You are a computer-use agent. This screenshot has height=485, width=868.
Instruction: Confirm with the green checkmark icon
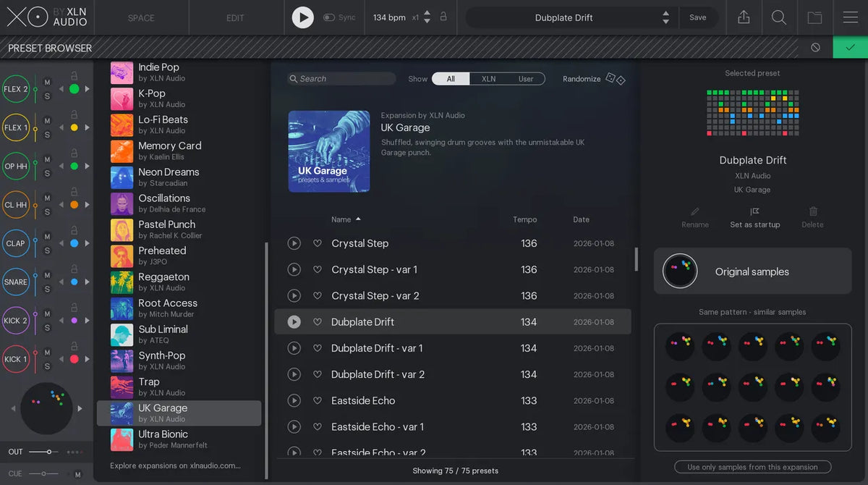click(849, 47)
